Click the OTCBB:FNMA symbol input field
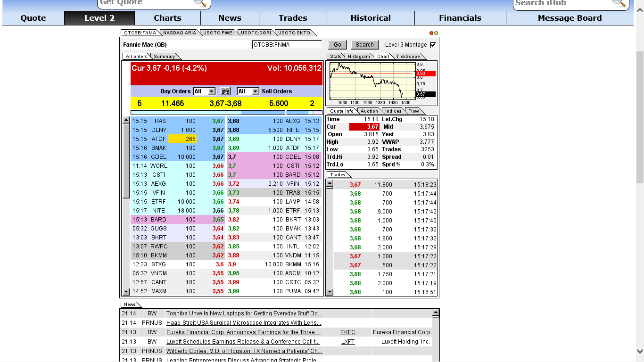Image resolution: width=644 pixels, height=362 pixels. pos(287,45)
